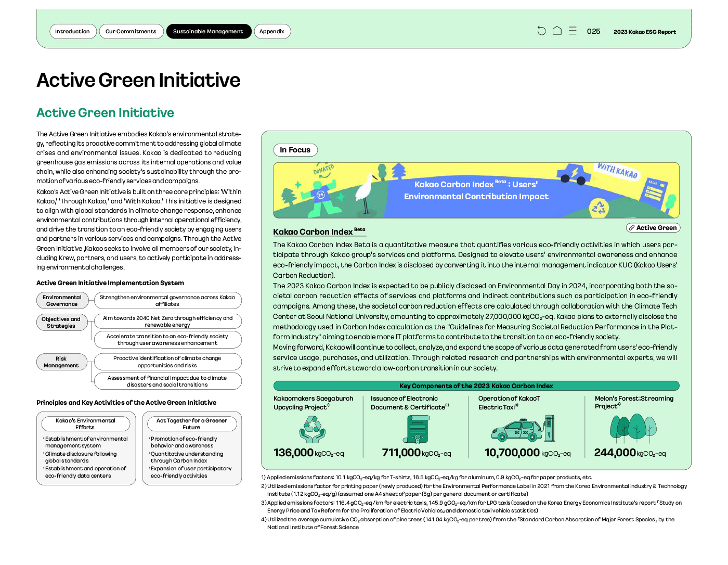Click Climate disclosure following global standards bullet
Viewport: 728px width, 565px height.
[x=81, y=457]
